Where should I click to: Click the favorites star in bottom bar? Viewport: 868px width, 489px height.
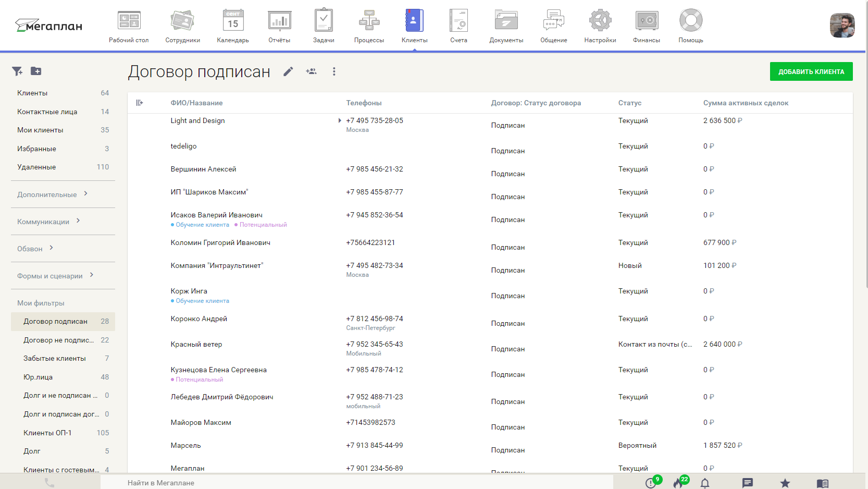tap(785, 483)
